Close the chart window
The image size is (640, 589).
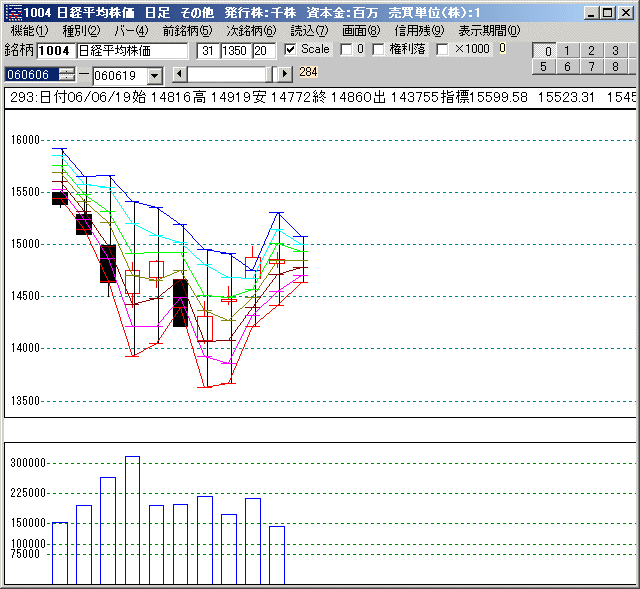point(625,13)
